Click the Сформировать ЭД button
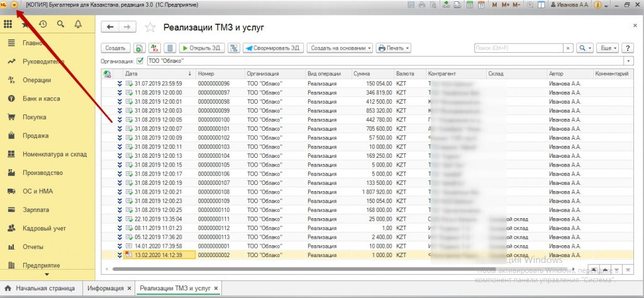Screen dimensions: 644x298 [273, 48]
